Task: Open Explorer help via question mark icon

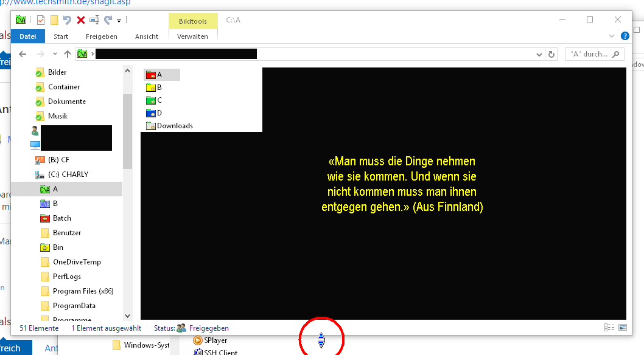Action: click(x=625, y=36)
